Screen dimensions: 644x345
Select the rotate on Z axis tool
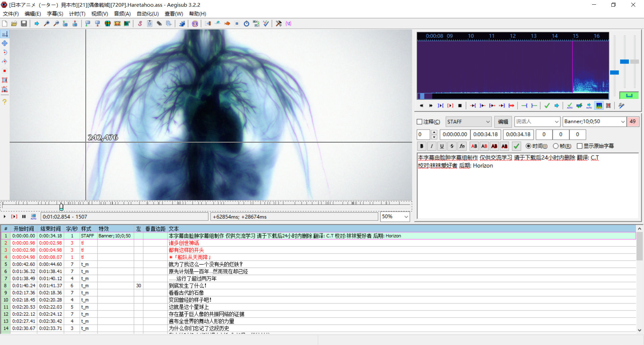point(5,52)
